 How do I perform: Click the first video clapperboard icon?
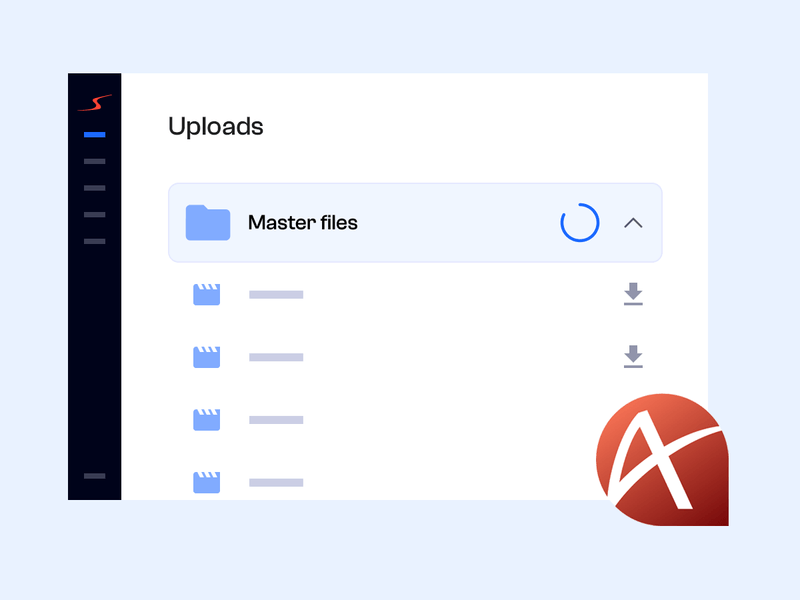coord(206,294)
